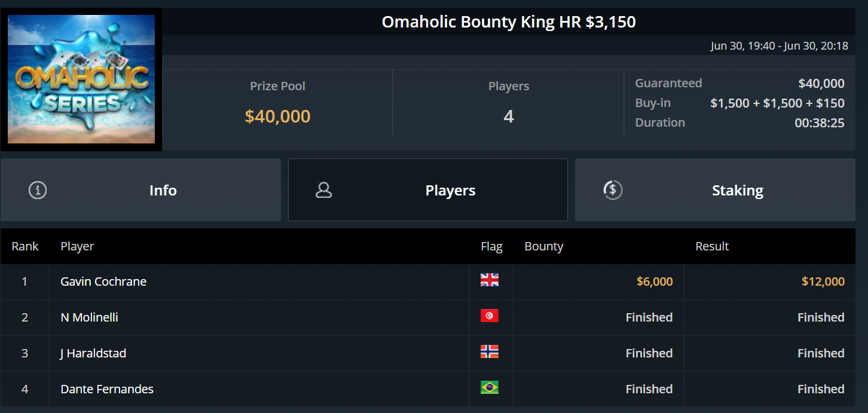
Task: Select player N Molinelli
Action: tap(90, 317)
